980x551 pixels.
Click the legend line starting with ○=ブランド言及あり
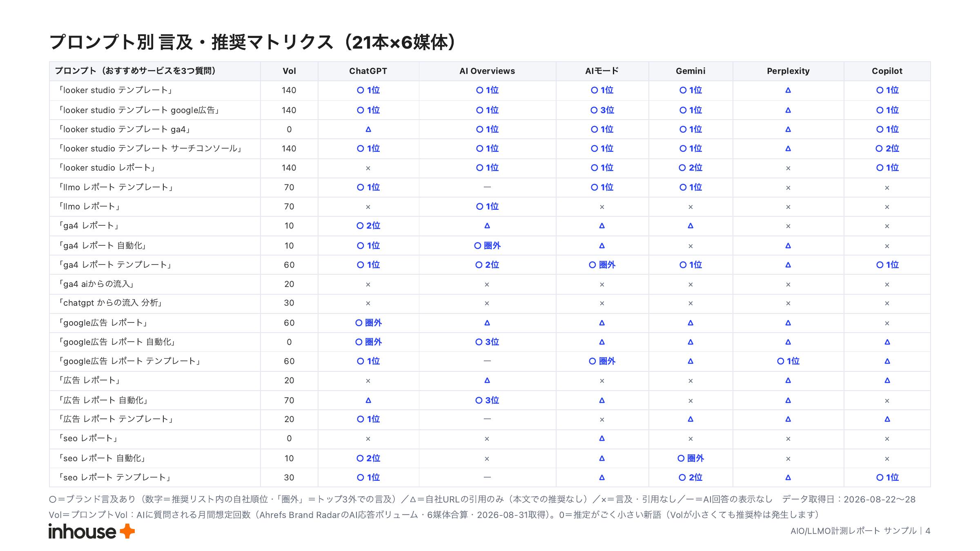pos(482,500)
